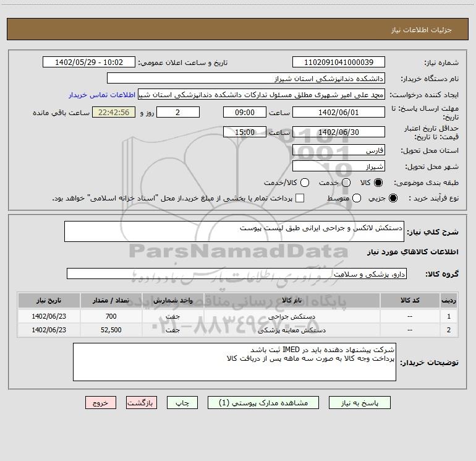This screenshot has height=461, width=476.
Task: Select the کالا/خدمت radio button
Action: 305,183
